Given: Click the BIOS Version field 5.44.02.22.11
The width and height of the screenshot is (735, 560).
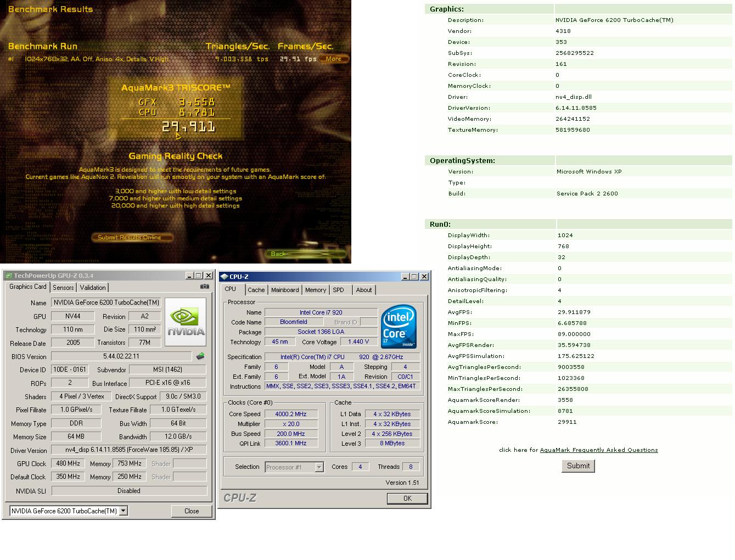Looking at the screenshot, I should click(x=121, y=356).
